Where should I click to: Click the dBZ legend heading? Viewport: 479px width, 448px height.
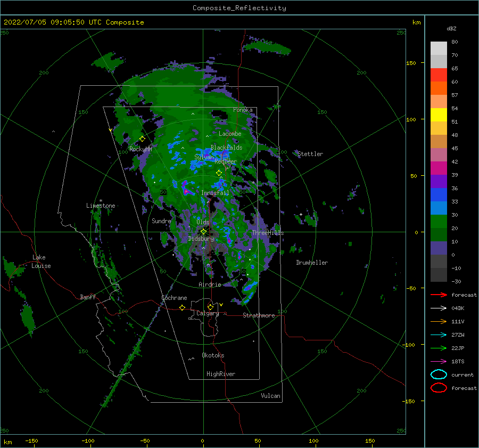click(451, 28)
